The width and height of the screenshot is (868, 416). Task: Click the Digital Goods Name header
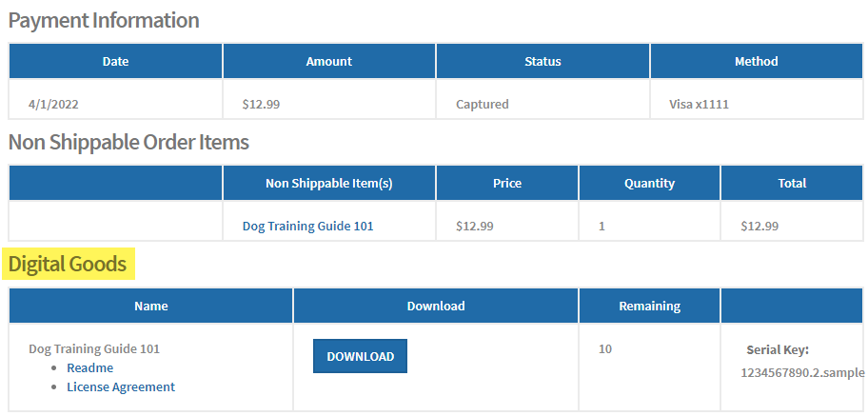point(151,306)
